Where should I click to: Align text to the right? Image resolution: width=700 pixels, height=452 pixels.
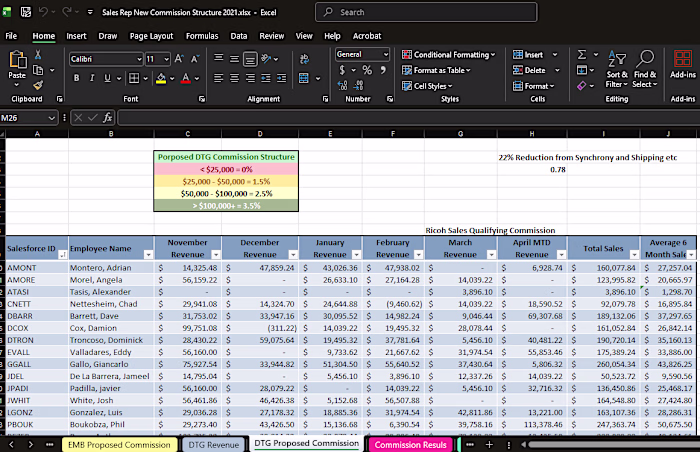[250, 78]
